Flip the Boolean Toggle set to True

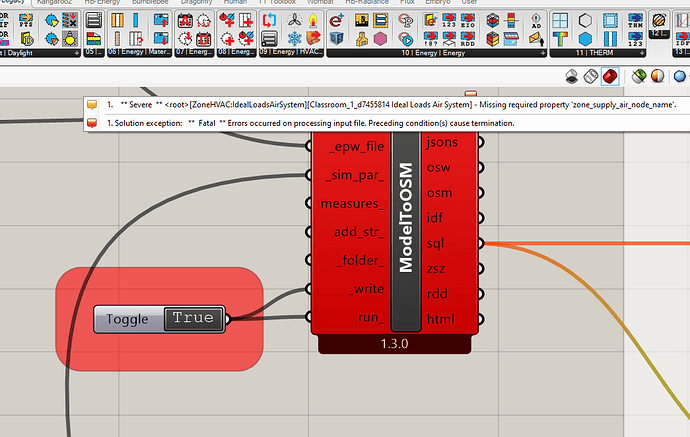195,318
